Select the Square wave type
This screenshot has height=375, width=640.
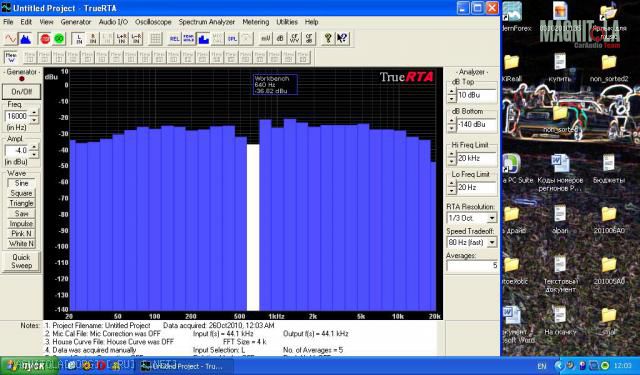(x=22, y=193)
